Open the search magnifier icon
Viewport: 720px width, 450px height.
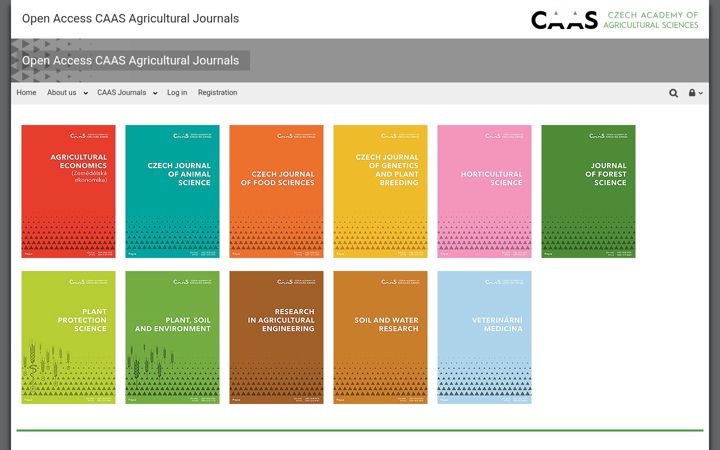tap(673, 93)
